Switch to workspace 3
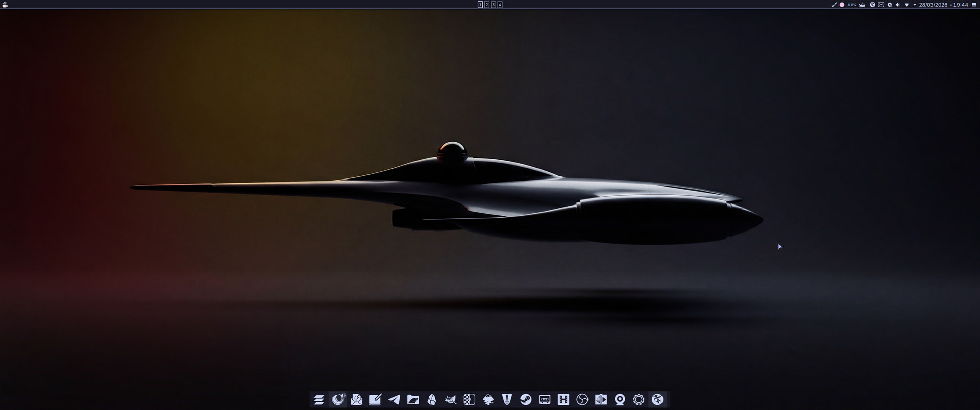This screenshot has height=410, width=980. tap(493, 5)
